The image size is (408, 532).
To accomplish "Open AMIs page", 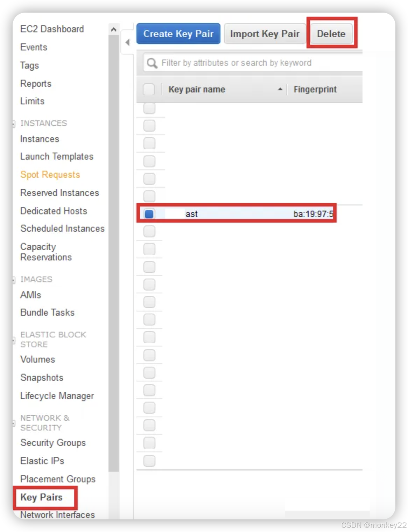I will point(30,295).
